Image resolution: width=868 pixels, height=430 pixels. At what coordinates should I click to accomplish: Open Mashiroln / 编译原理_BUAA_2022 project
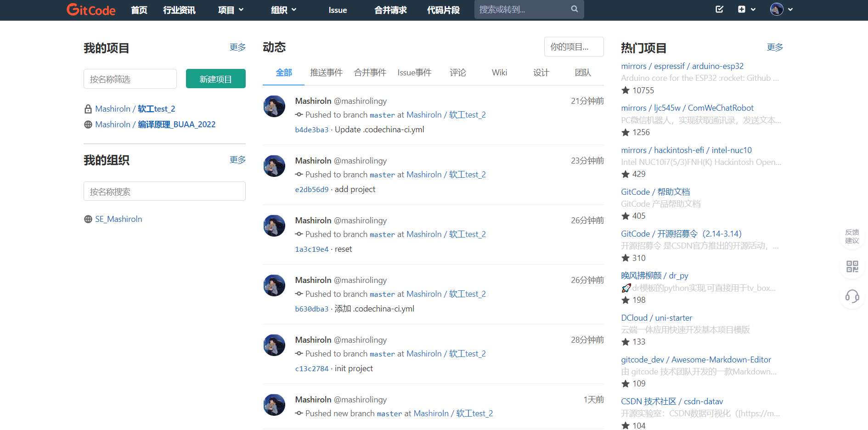click(155, 124)
